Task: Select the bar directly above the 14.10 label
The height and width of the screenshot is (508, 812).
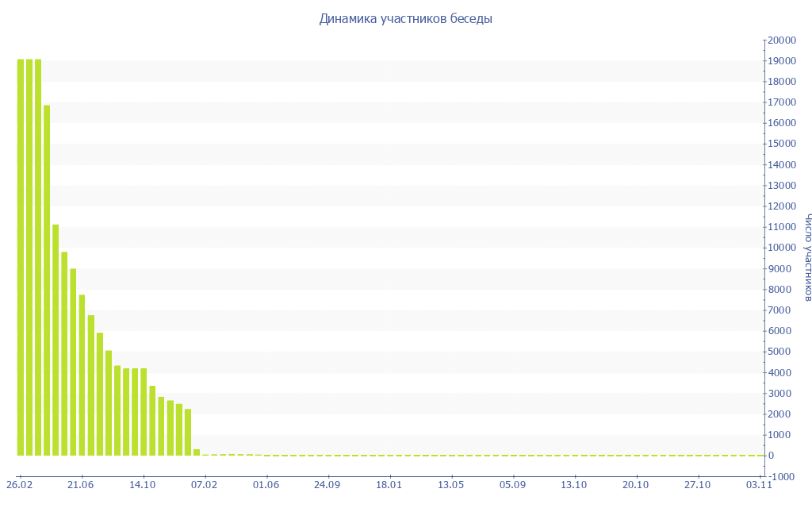Action: 144,411
